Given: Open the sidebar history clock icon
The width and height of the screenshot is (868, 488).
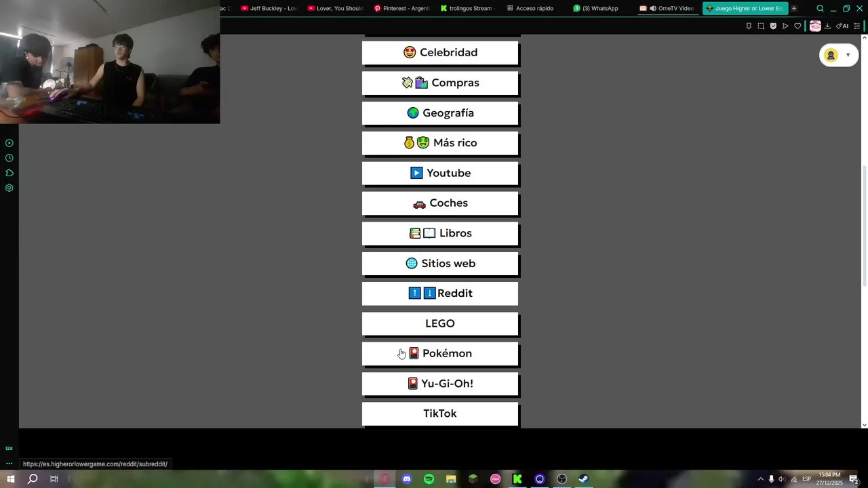Looking at the screenshot, I should click(x=9, y=158).
